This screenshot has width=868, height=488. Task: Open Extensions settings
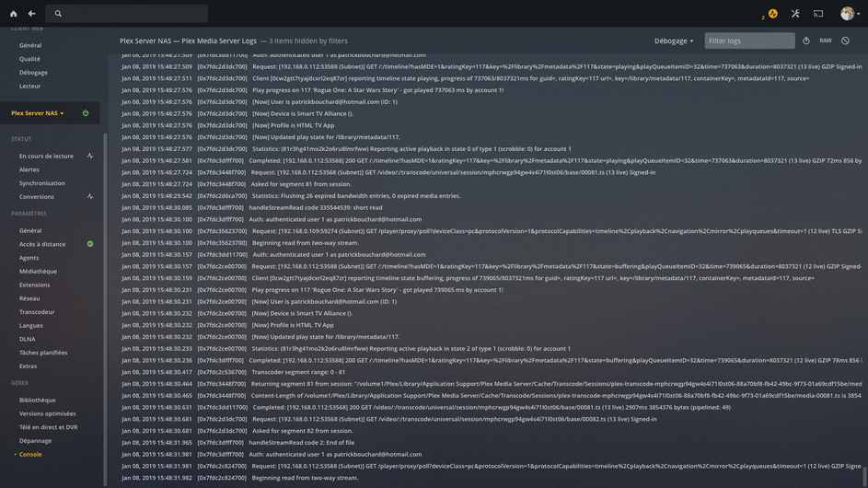pyautogui.click(x=34, y=285)
